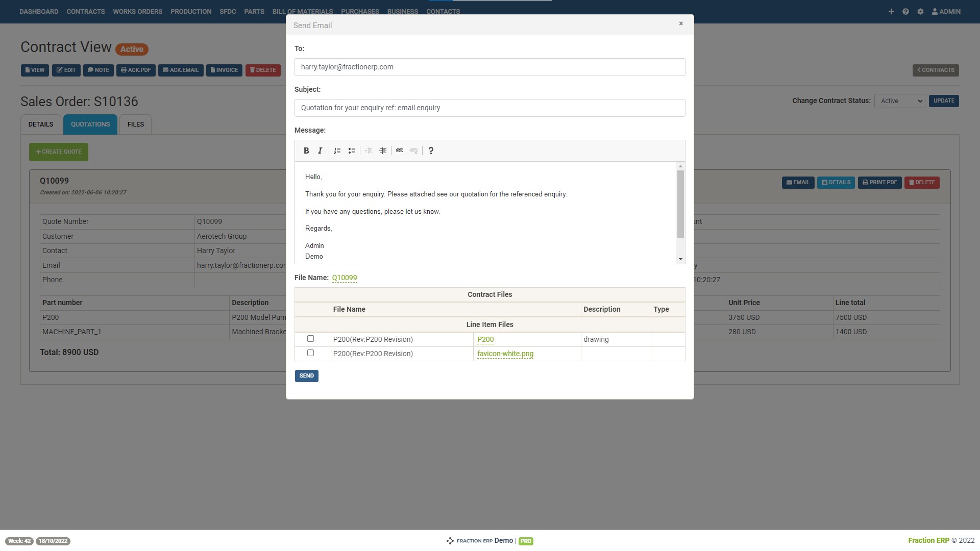Expand the Change Contract Status dropdown
This screenshot has width=980, height=551.
pos(901,101)
